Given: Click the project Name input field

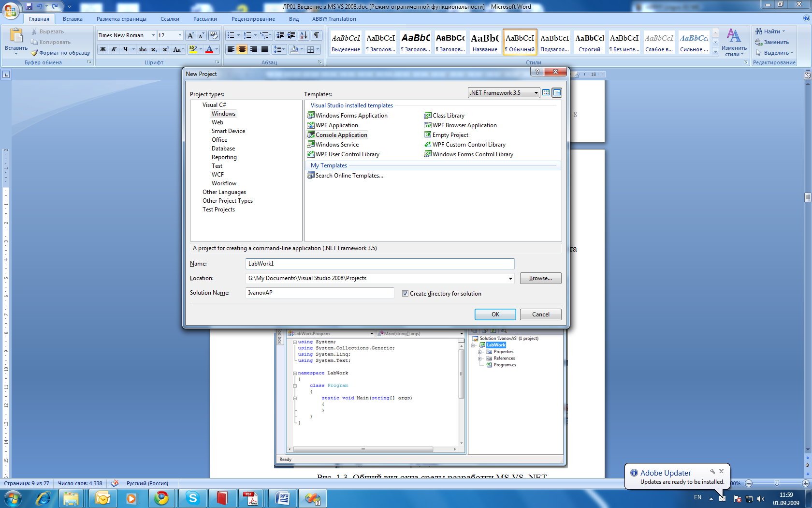Looking at the screenshot, I should 380,264.
